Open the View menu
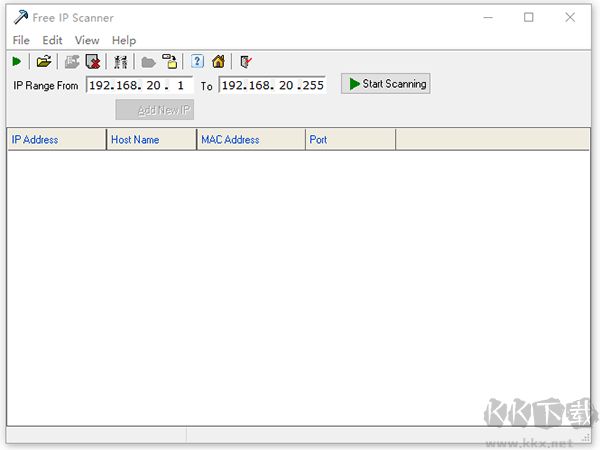 [87, 40]
